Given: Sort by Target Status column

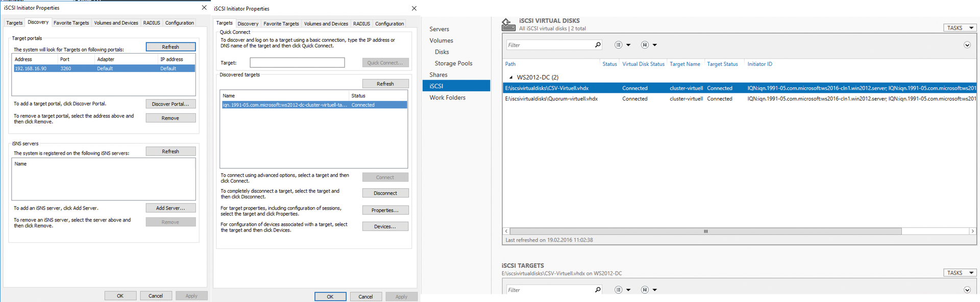Looking at the screenshot, I should point(722,64).
